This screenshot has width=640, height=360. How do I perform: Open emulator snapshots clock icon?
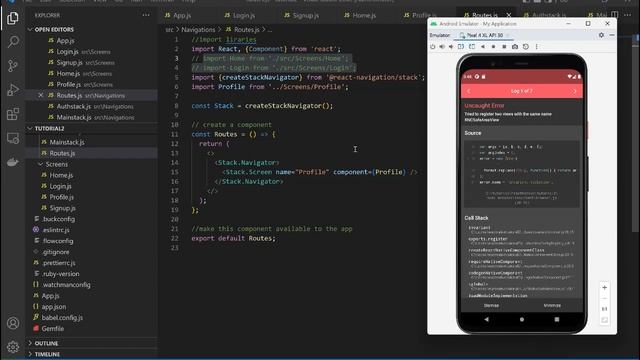[526, 47]
